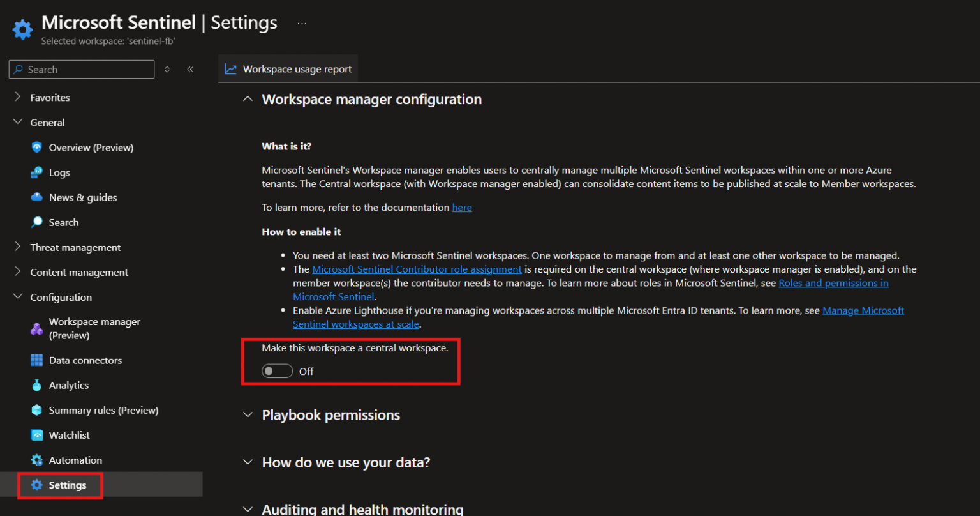Open the Roles and permissions link

coord(833,283)
